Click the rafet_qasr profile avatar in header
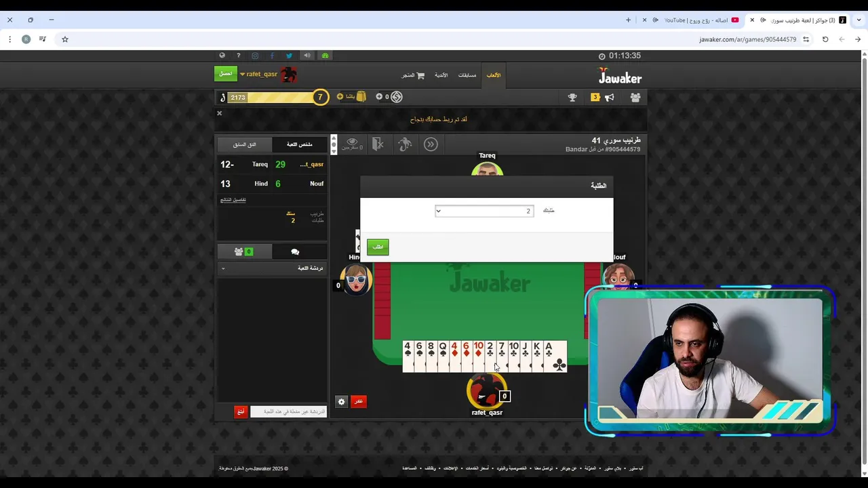868x488 pixels. click(x=289, y=75)
